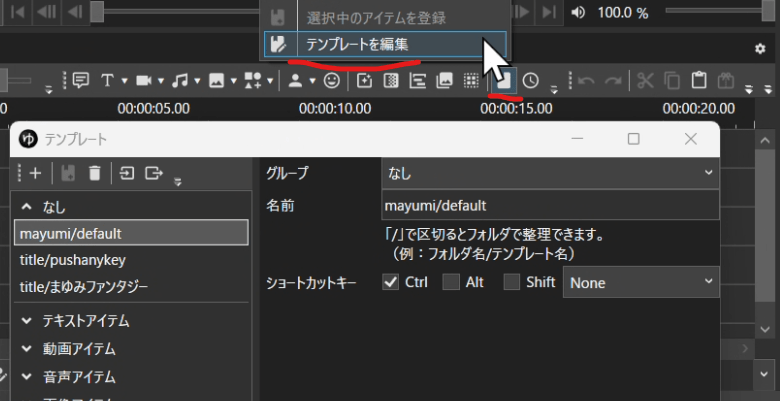Click the playback seek slider handle
The width and height of the screenshot is (780, 401).
97,11
